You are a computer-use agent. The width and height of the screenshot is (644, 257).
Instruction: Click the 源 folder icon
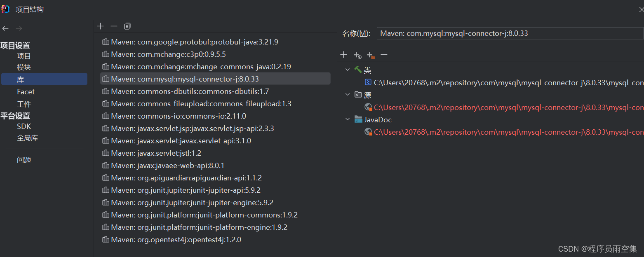pyautogui.click(x=358, y=95)
